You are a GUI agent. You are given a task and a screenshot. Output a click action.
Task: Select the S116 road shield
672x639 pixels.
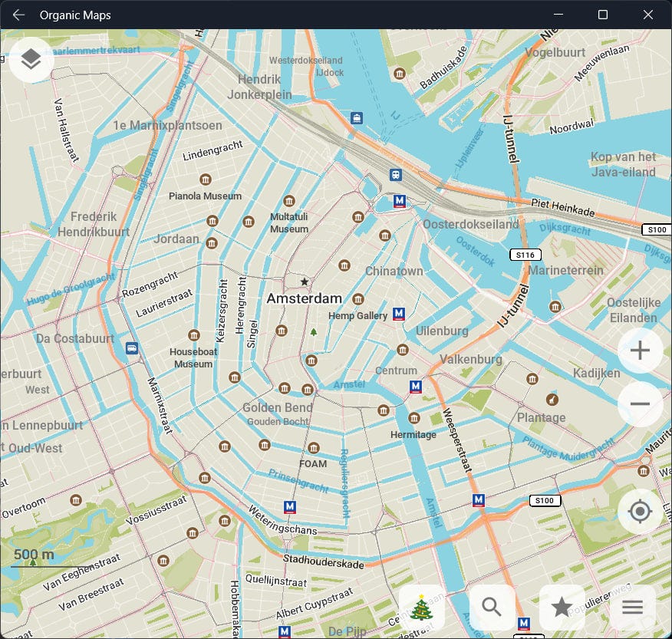pyautogui.click(x=525, y=254)
